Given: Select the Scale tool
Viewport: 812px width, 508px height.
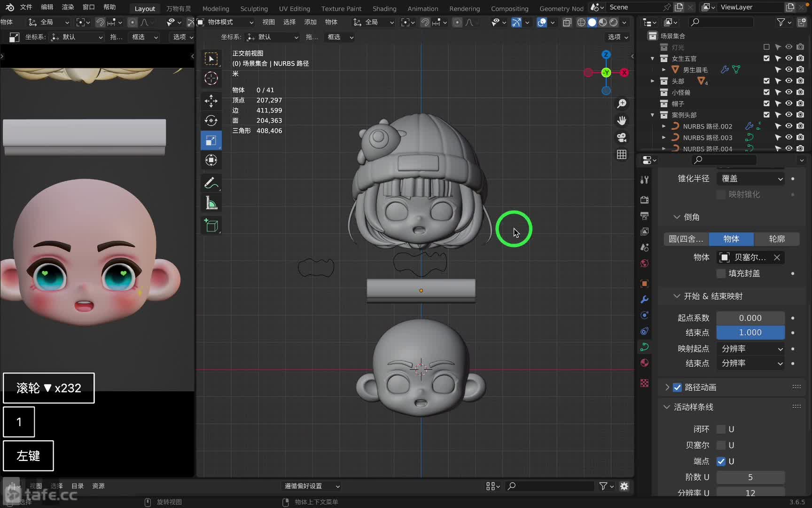Looking at the screenshot, I should tap(211, 140).
